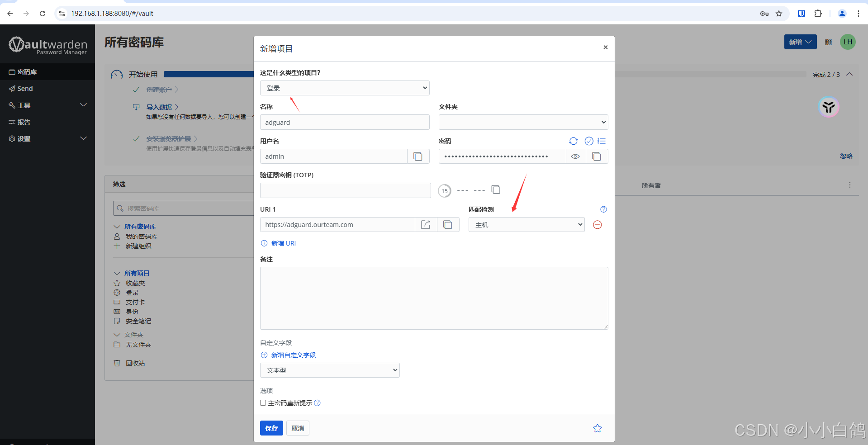Screen dimensions: 868x445
Task: Click the Cancel button
Action: (x=298, y=428)
